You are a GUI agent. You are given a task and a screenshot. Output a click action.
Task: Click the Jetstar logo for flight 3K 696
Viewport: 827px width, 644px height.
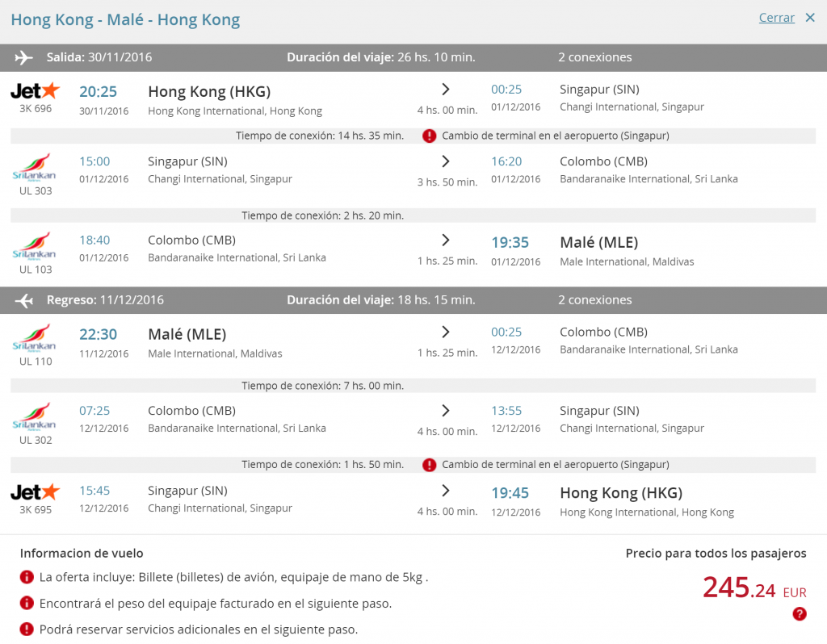[36, 90]
